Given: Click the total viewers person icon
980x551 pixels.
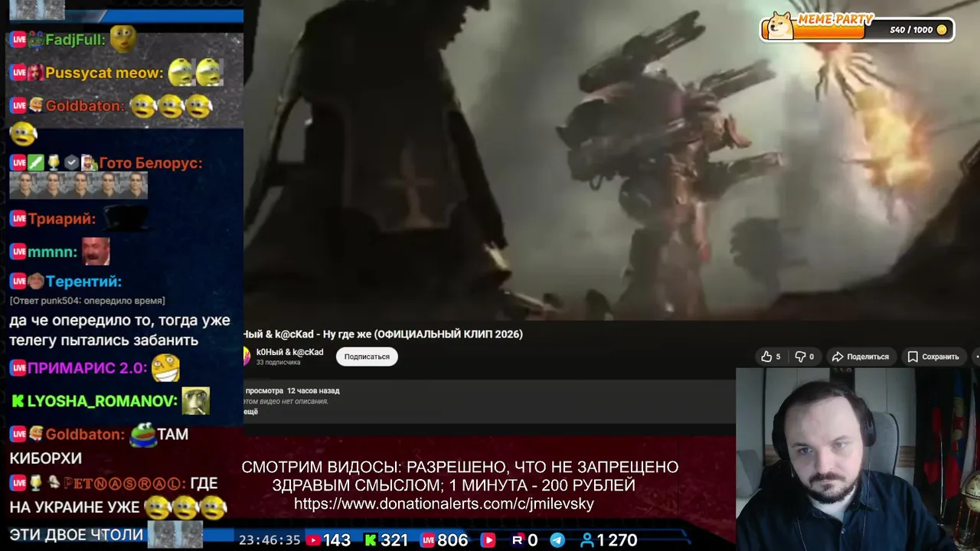Looking at the screenshot, I should [587, 540].
